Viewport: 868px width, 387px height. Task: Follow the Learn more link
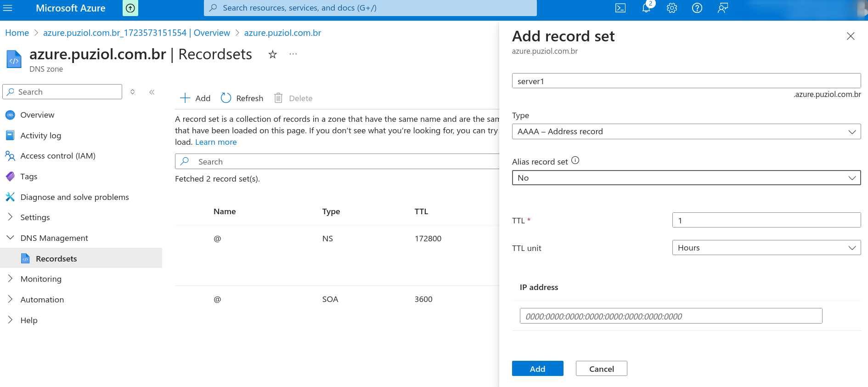216,142
